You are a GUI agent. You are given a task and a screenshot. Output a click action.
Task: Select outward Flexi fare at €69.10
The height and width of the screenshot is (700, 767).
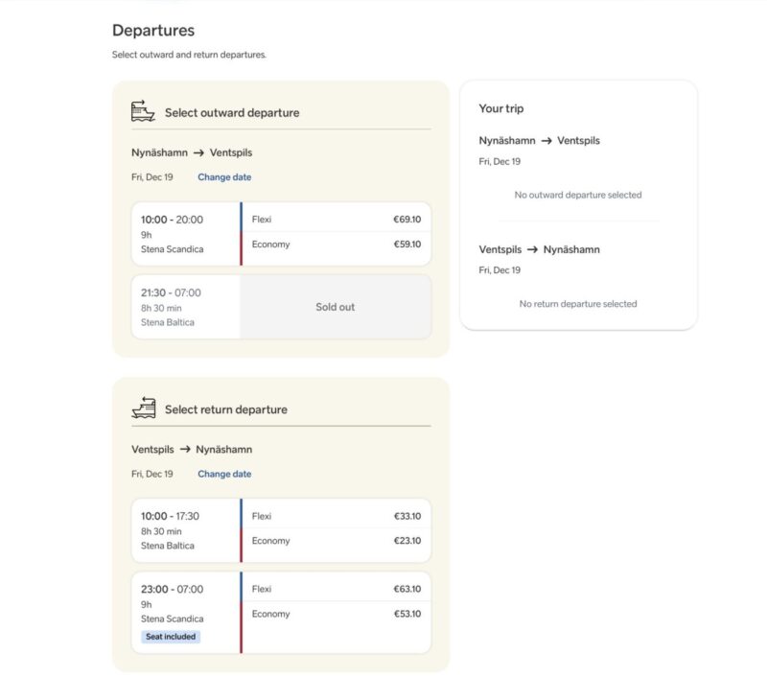(336, 219)
